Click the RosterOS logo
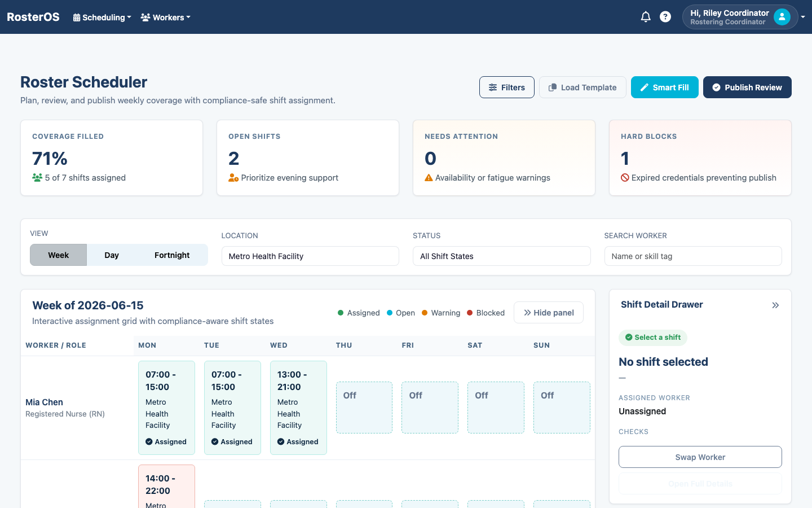 (33, 17)
